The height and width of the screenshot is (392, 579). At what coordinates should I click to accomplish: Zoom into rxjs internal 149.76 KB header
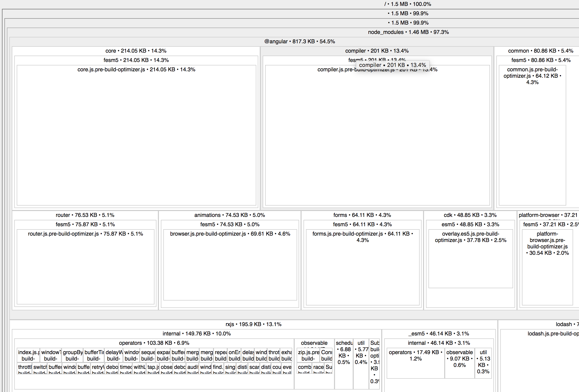tap(196, 334)
